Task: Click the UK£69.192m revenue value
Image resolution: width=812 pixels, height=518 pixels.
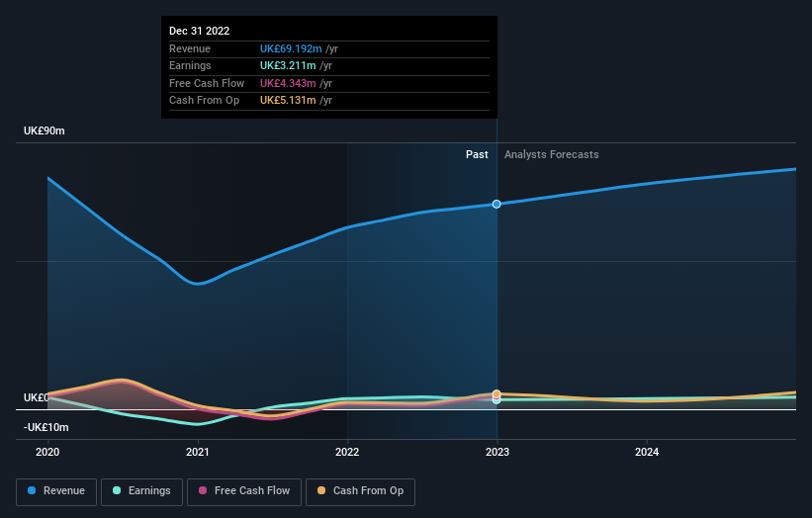Action: (291, 48)
